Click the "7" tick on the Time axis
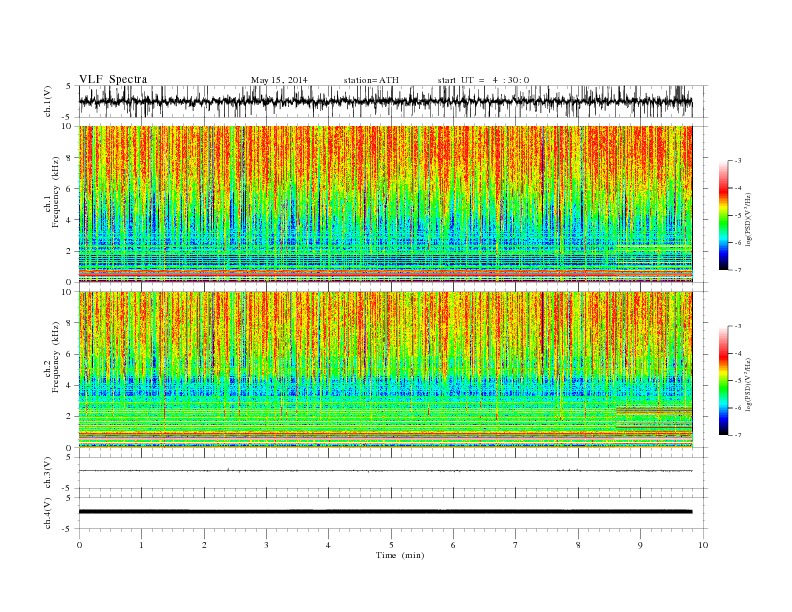This screenshot has height=612, width=792. [516, 545]
